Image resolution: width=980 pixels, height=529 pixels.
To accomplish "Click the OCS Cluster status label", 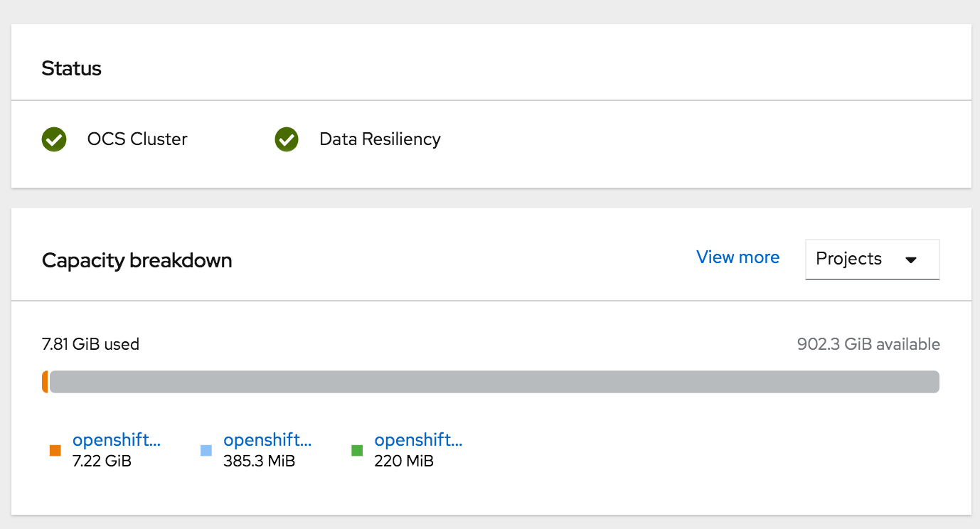I will click(137, 139).
